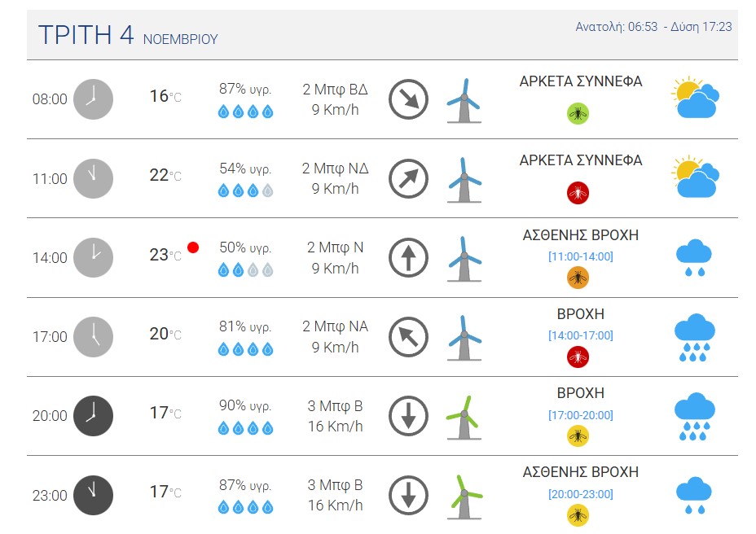Click the green mosquito indicator at 08:00
756x534 pixels.
click(x=578, y=113)
